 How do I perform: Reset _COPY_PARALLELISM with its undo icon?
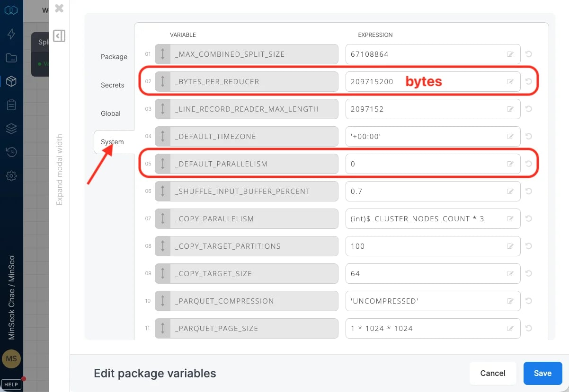coord(529,218)
